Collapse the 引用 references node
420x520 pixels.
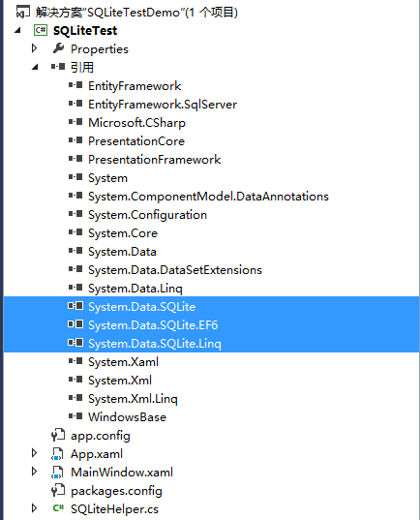tap(35, 67)
